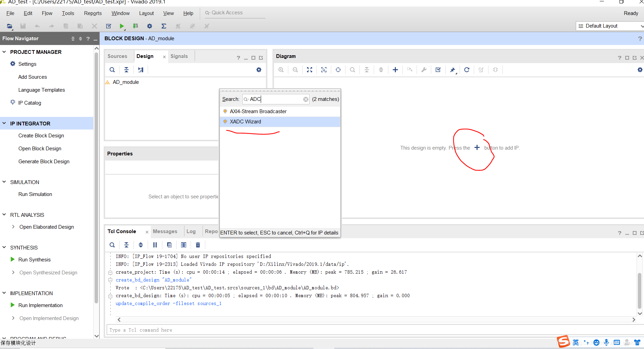Click Generate Block Design
Image resolution: width=644 pixels, height=349 pixels.
(x=44, y=162)
